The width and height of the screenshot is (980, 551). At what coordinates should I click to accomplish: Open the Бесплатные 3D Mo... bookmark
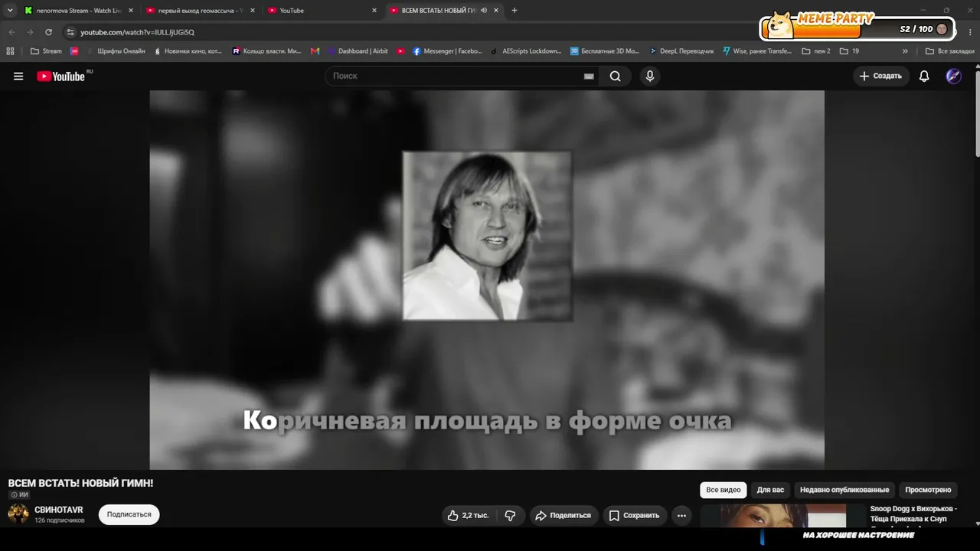coord(605,51)
